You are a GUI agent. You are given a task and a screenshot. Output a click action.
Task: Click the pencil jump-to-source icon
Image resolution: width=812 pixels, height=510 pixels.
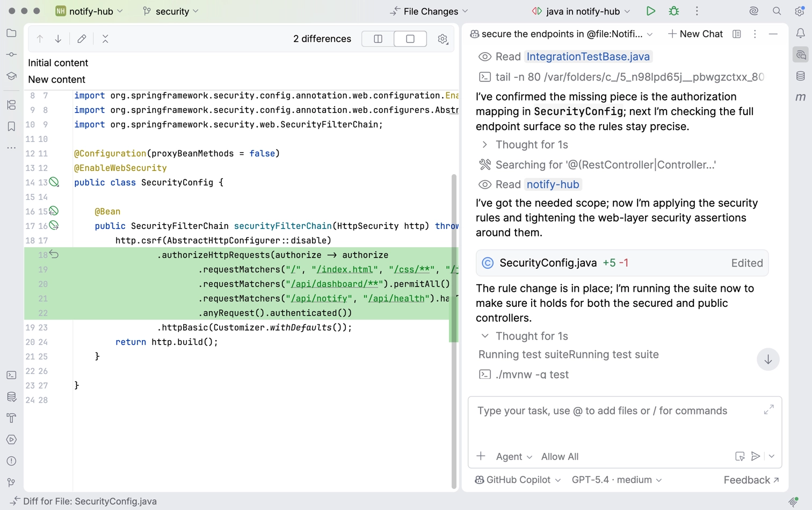click(x=82, y=39)
